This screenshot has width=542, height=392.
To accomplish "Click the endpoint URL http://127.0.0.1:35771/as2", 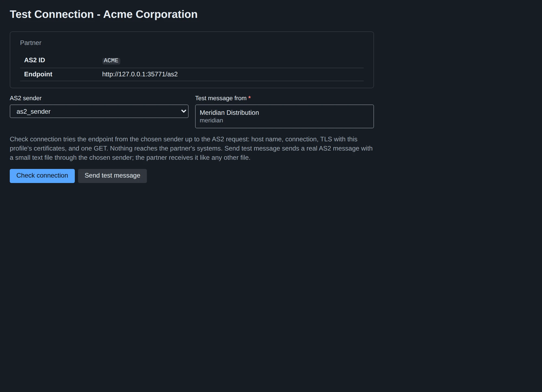I will (140, 74).
